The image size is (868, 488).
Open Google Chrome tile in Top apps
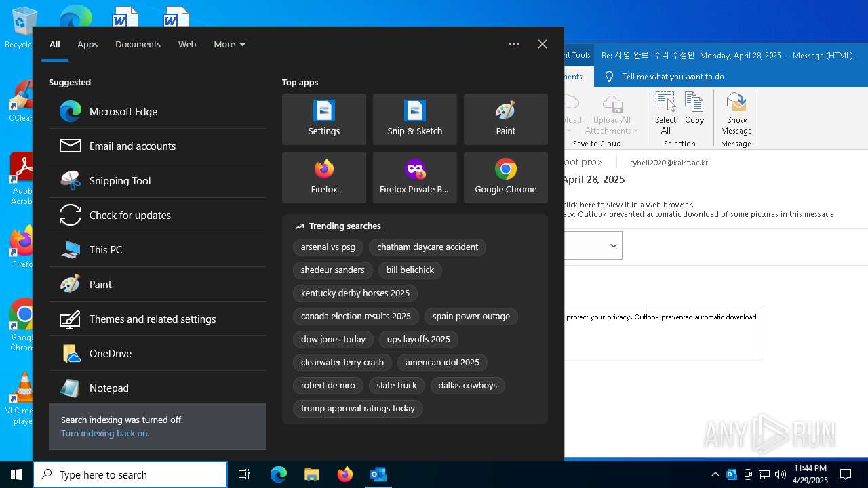(506, 178)
